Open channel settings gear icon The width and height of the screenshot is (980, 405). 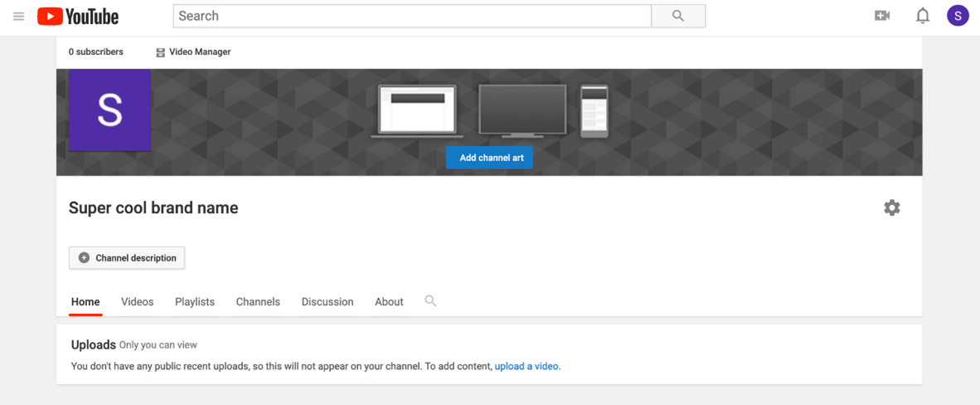point(891,207)
